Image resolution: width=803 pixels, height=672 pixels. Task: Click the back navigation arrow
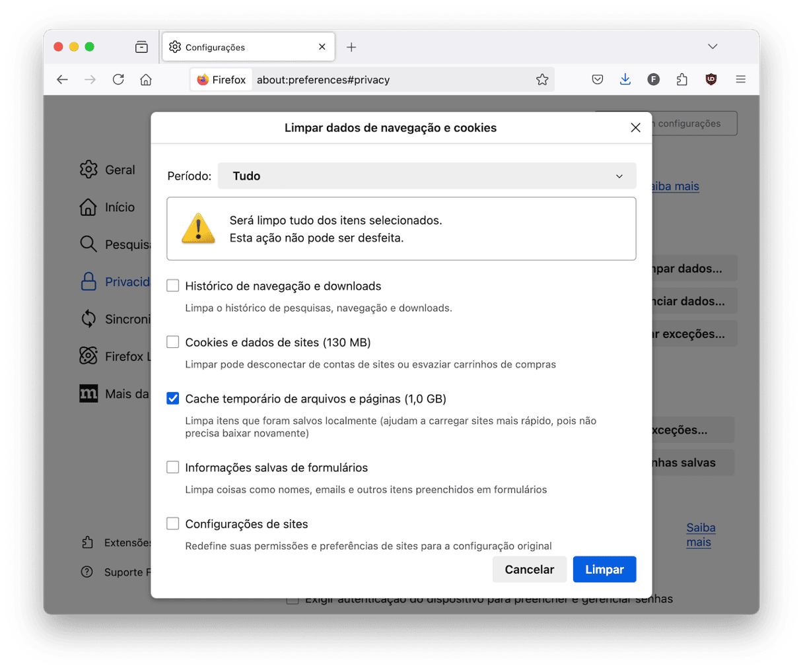[x=62, y=80]
